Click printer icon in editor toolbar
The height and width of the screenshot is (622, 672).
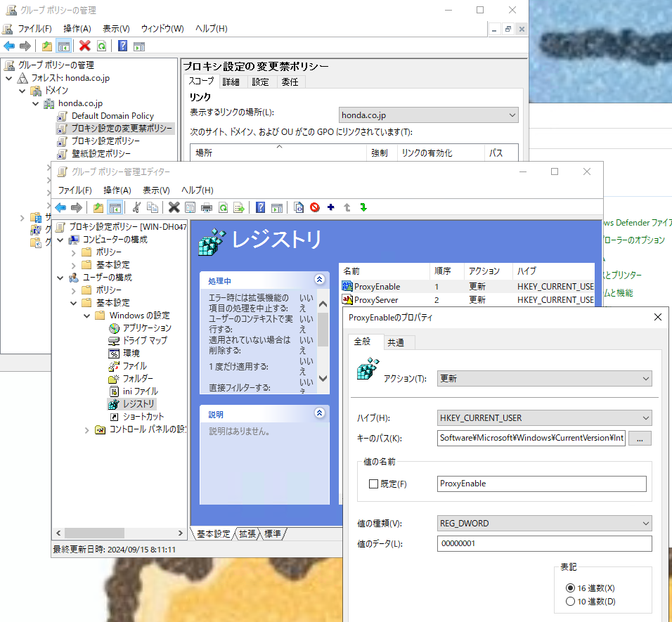click(207, 208)
